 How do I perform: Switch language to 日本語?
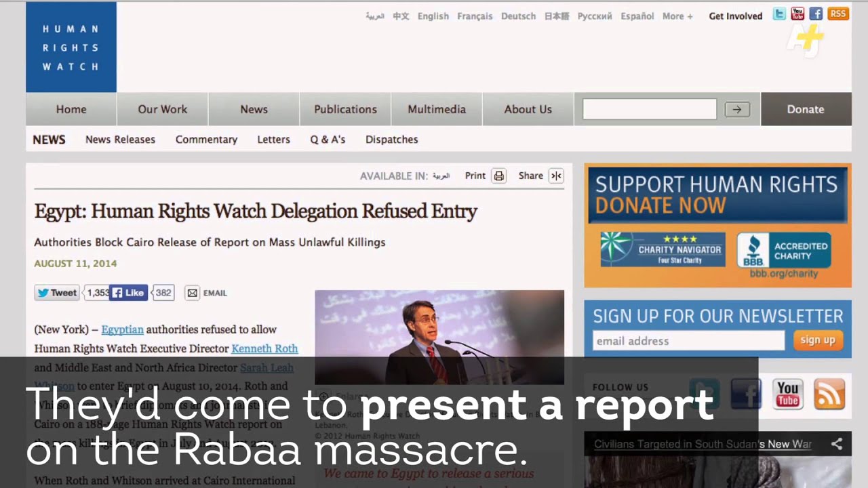point(557,16)
